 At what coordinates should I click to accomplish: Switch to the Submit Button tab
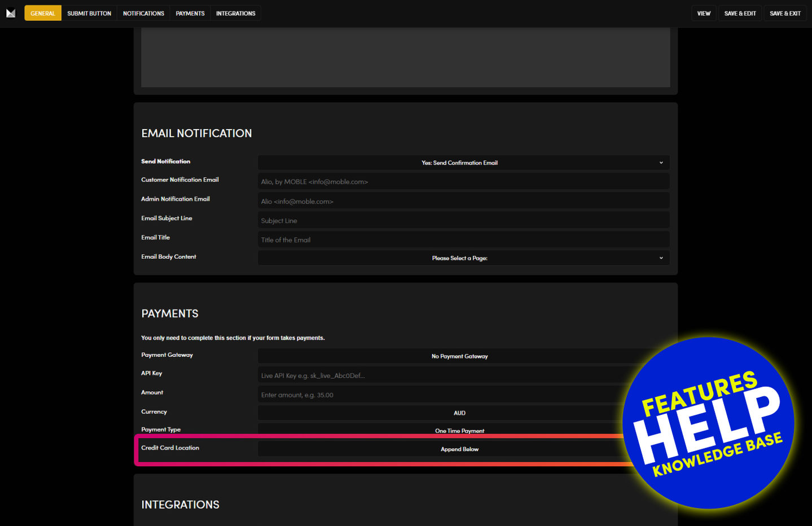89,14
